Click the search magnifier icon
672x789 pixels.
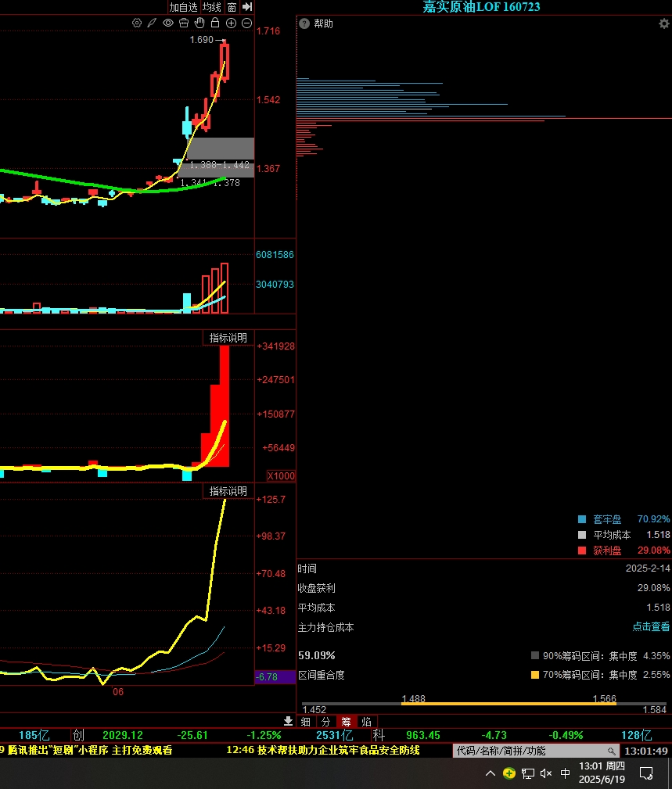tap(611, 751)
